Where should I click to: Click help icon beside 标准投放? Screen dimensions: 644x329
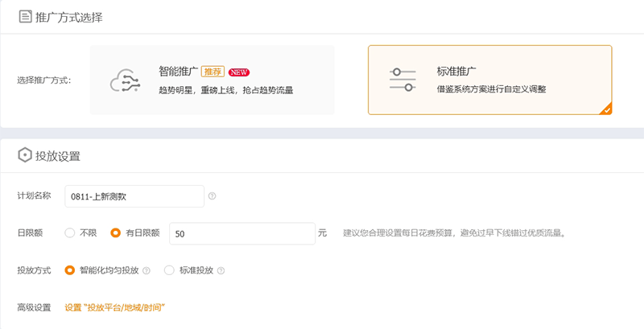(221, 271)
